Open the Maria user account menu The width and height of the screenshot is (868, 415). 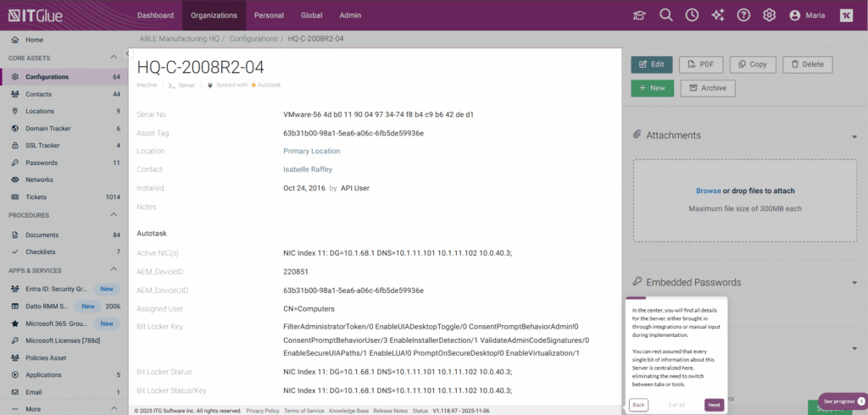pyautogui.click(x=806, y=15)
